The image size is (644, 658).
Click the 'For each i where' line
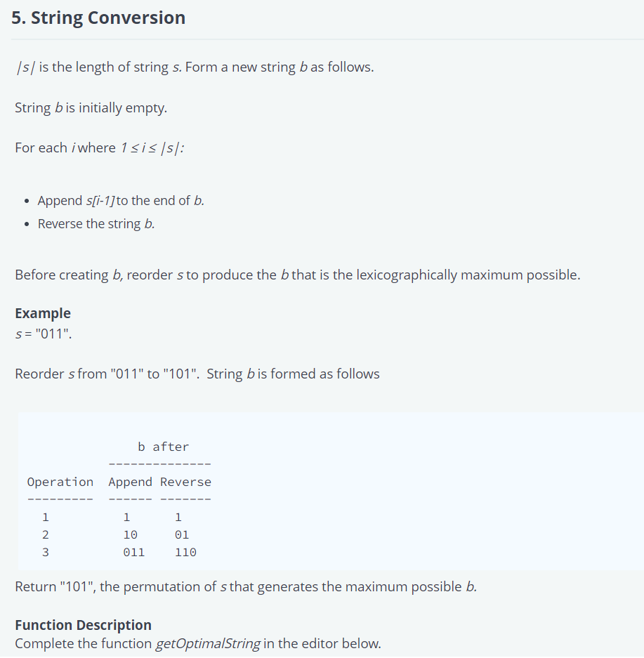tap(100, 147)
